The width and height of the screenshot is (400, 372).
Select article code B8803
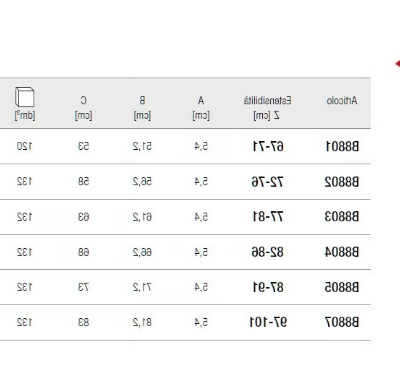342,217
